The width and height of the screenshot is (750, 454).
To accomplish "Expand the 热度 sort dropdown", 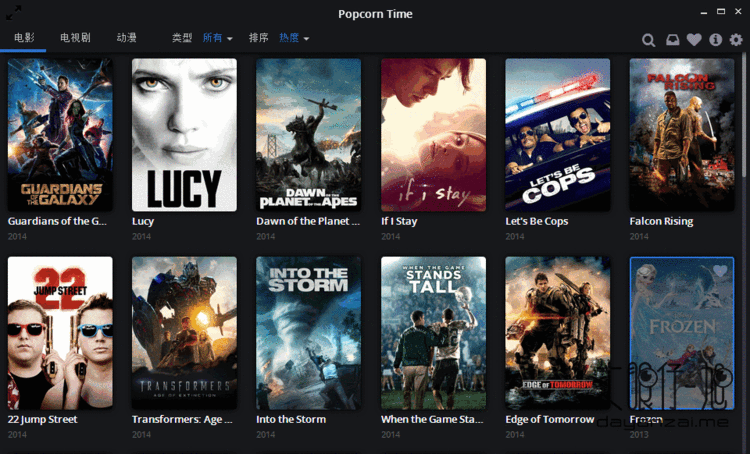I will click(294, 38).
